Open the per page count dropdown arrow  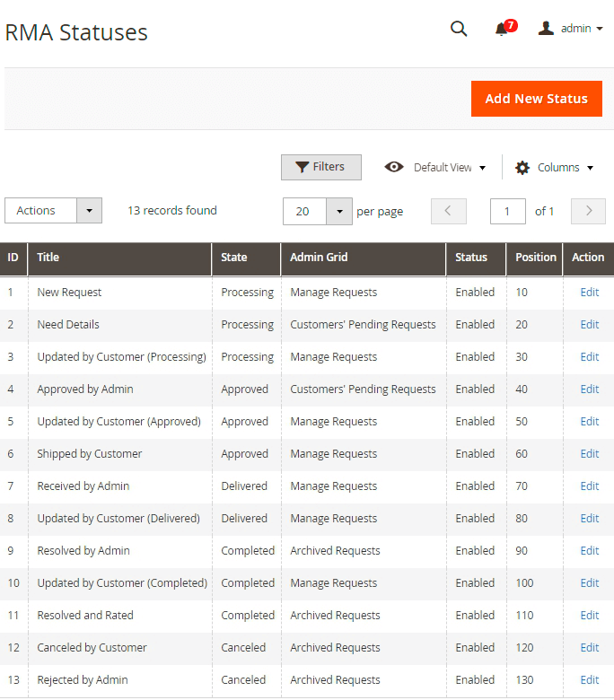338,212
